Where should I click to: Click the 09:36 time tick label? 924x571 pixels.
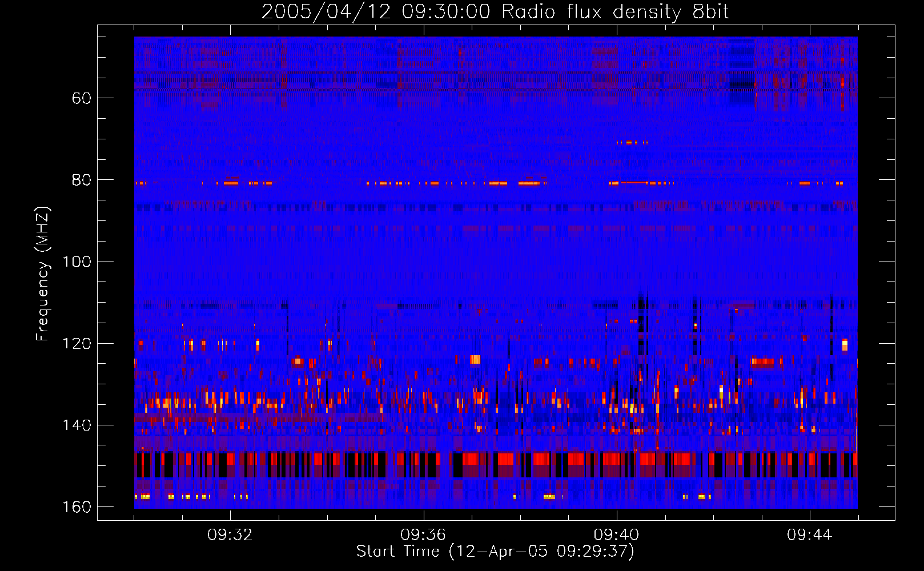click(423, 535)
